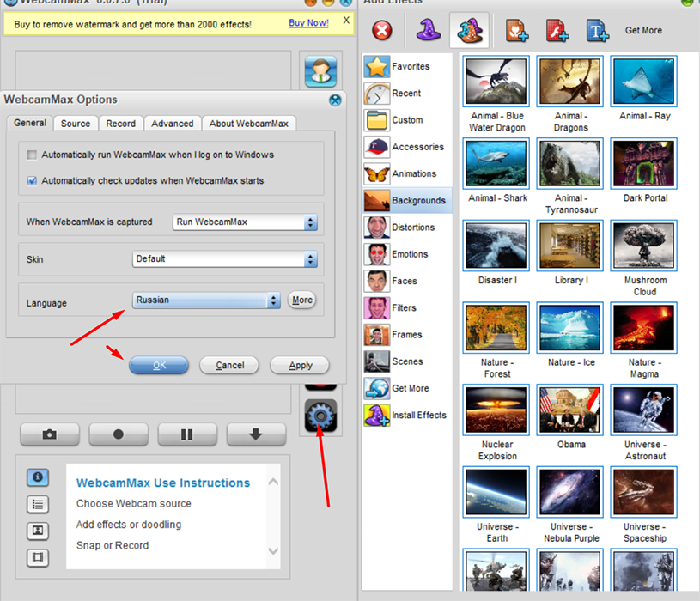Click the Buy Now link
The width and height of the screenshot is (700, 601).
308,23
